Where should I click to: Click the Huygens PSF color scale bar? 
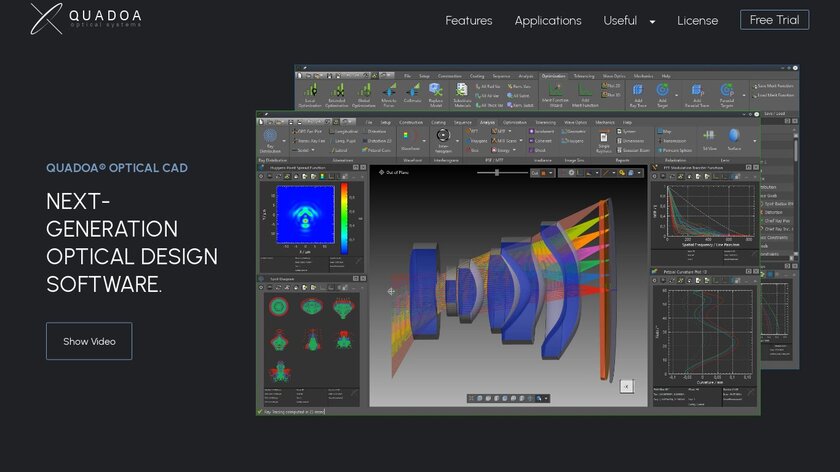[x=344, y=219]
